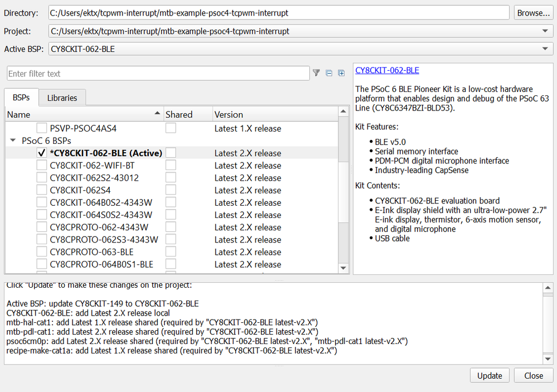The image size is (557, 392).
Task: Check Shared for CY8CKIT-062-WIFI-BT
Action: [171, 165]
